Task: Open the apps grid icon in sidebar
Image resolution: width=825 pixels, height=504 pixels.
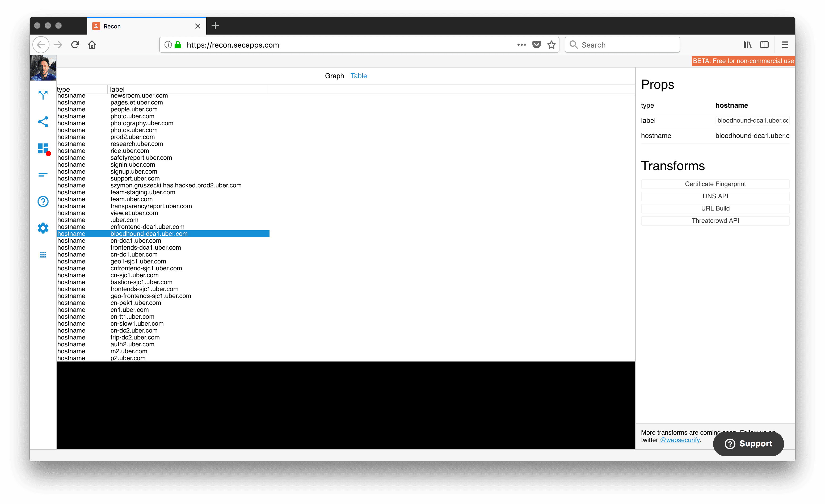Action: pyautogui.click(x=43, y=255)
